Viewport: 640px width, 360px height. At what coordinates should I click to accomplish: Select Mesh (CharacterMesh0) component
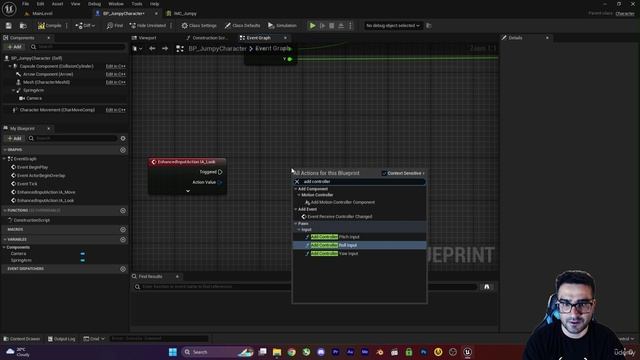tap(46, 82)
